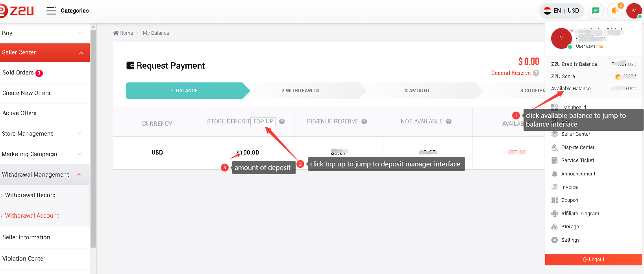This screenshot has height=274, width=644.
Task: Click the Store Deposit help icon
Action: coord(282,121)
